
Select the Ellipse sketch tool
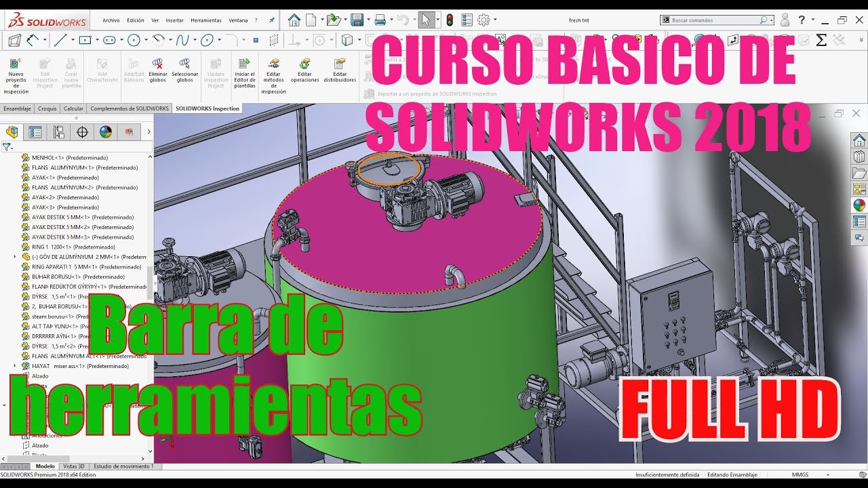pyautogui.click(x=207, y=40)
